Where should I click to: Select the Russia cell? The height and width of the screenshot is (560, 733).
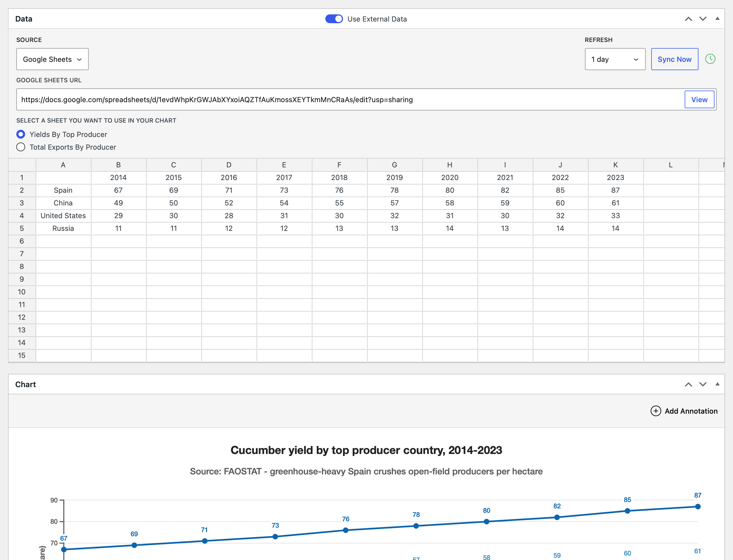click(63, 228)
